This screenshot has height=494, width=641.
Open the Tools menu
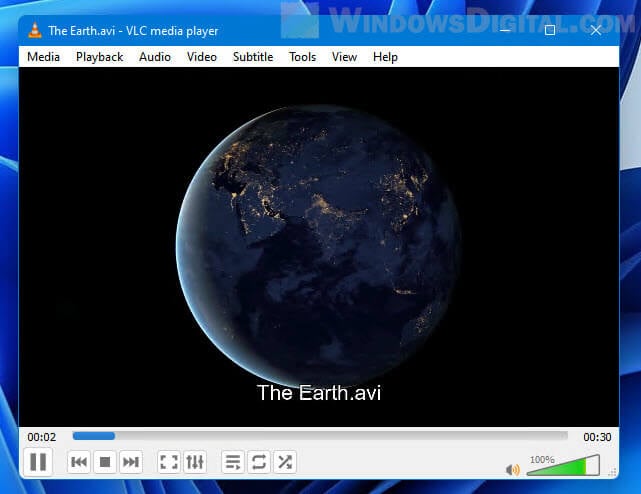coord(303,57)
